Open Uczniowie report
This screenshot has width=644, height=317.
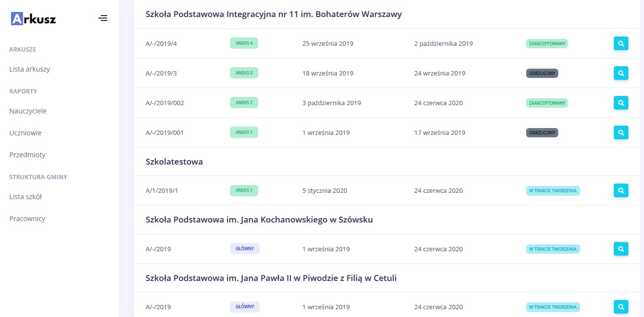(x=25, y=133)
